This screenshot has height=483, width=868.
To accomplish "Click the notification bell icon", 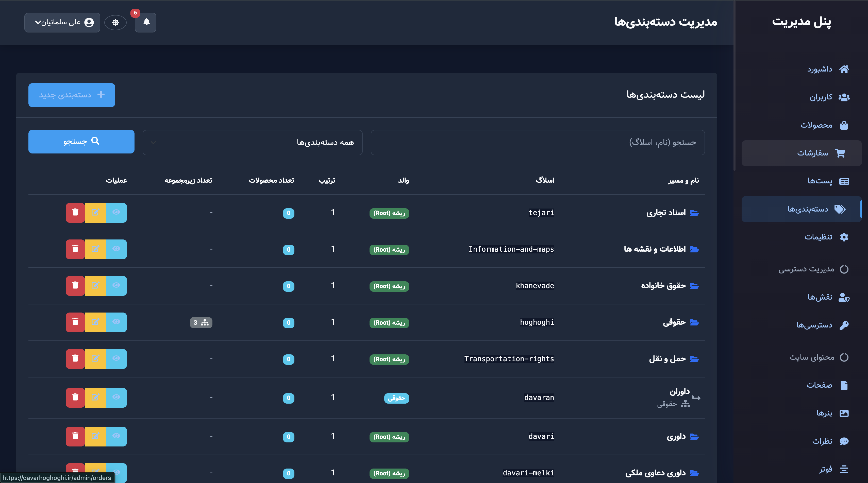I will (x=146, y=22).
